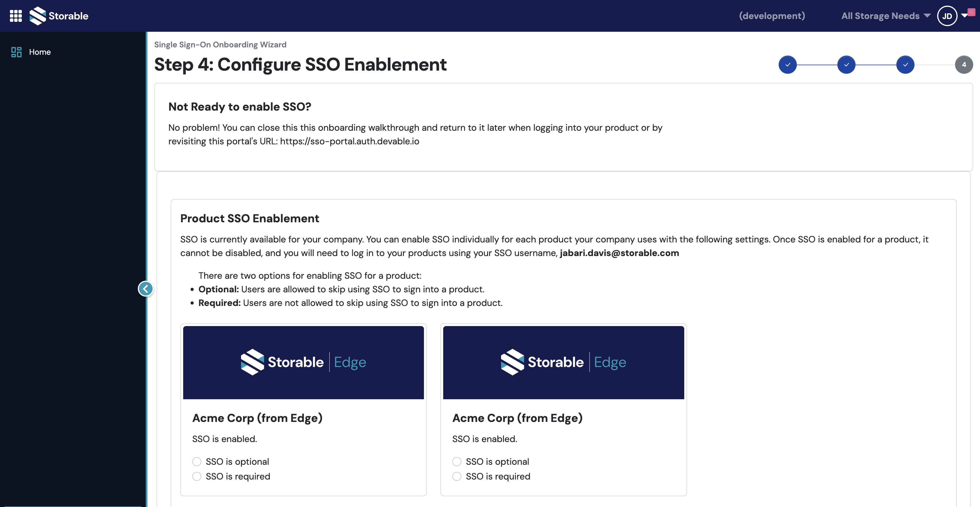
Task: Open the app launcher grid icon
Action: coord(16,16)
